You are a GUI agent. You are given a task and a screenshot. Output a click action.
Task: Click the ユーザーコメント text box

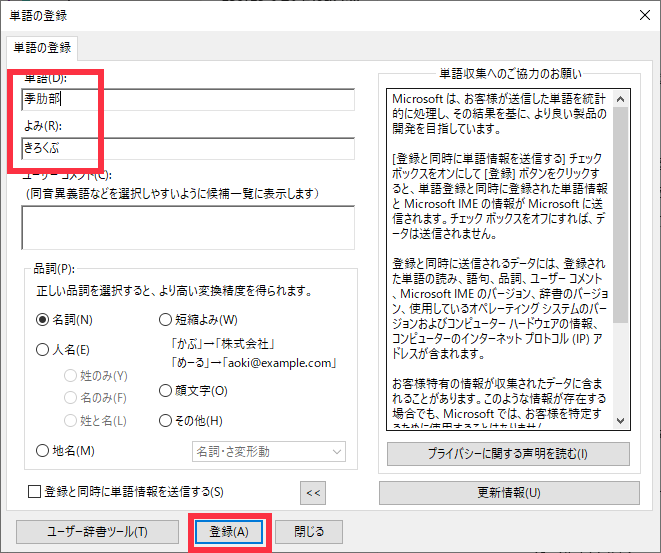pyautogui.click(x=188, y=226)
